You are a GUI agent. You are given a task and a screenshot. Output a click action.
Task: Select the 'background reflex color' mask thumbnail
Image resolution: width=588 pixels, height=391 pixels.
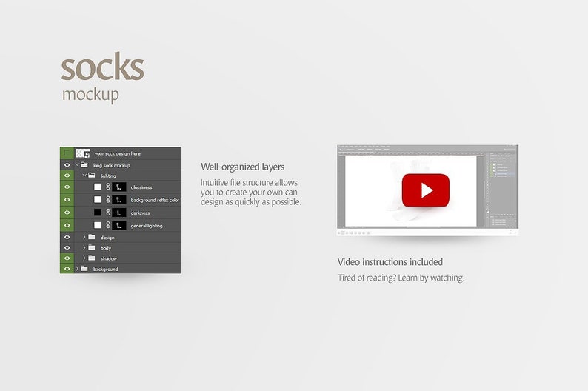pyautogui.click(x=119, y=199)
